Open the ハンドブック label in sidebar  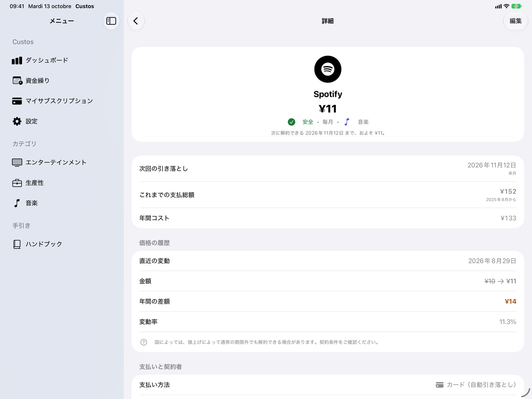pyautogui.click(x=44, y=244)
